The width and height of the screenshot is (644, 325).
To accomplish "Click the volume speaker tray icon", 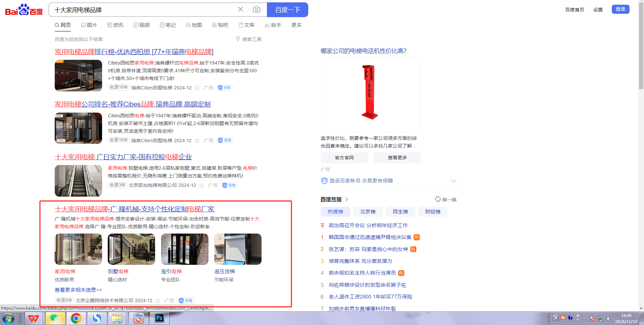I will (608, 319).
